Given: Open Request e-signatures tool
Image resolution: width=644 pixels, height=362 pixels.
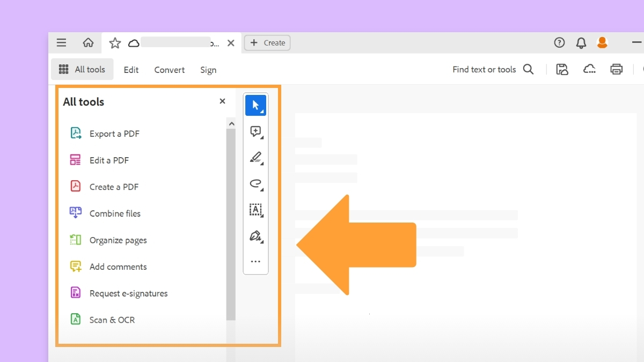Looking at the screenshot, I should tap(129, 293).
